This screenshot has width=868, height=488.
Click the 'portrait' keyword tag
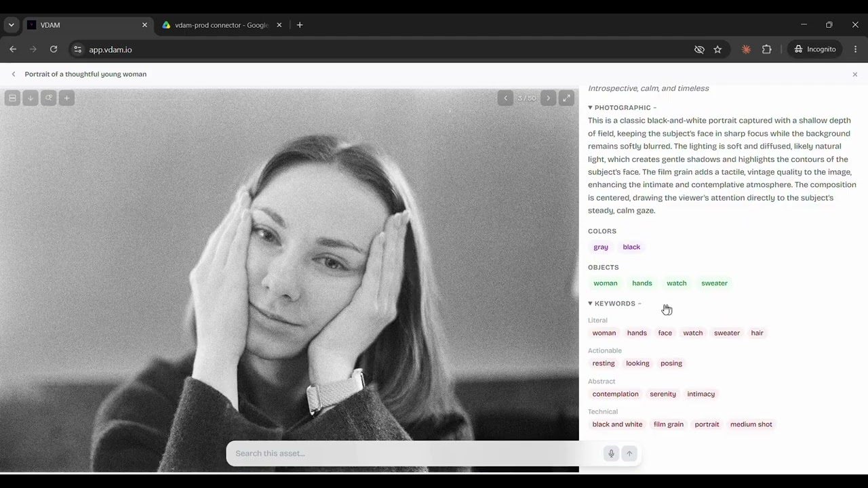707,424
